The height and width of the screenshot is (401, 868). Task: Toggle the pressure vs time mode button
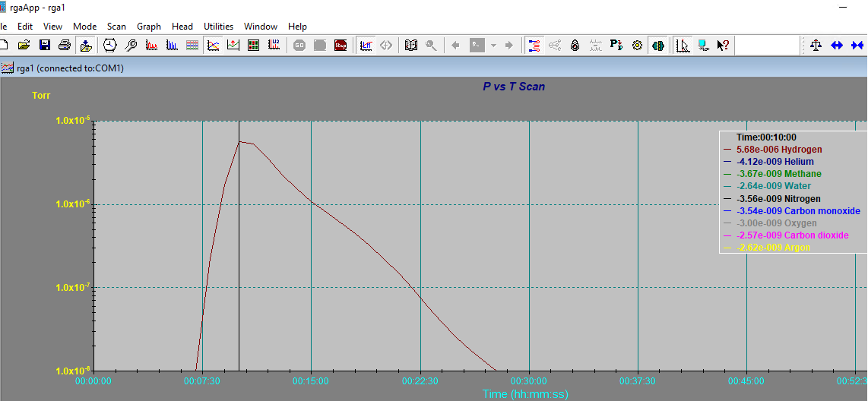[x=213, y=46]
